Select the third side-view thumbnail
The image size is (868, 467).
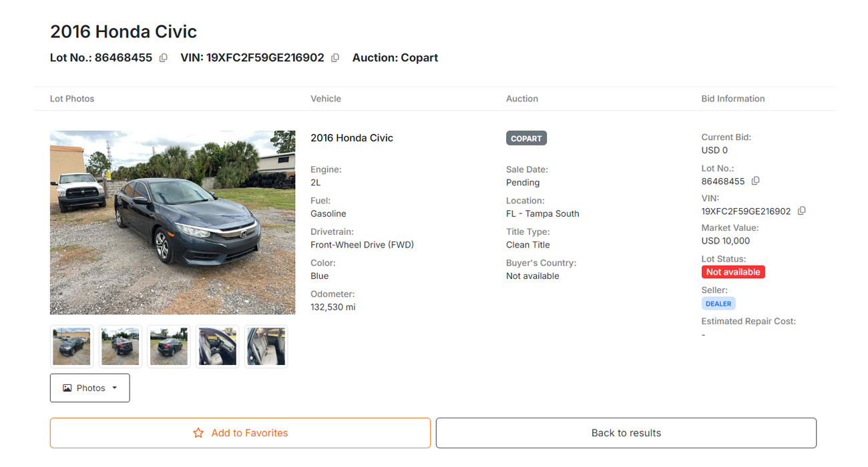pyautogui.click(x=169, y=346)
